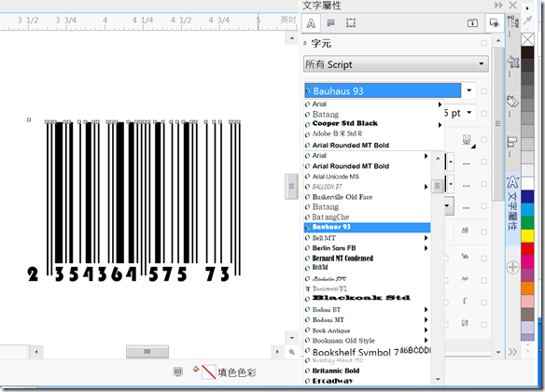
Task: Pick the green swatch in the palette
Action: 527,223
